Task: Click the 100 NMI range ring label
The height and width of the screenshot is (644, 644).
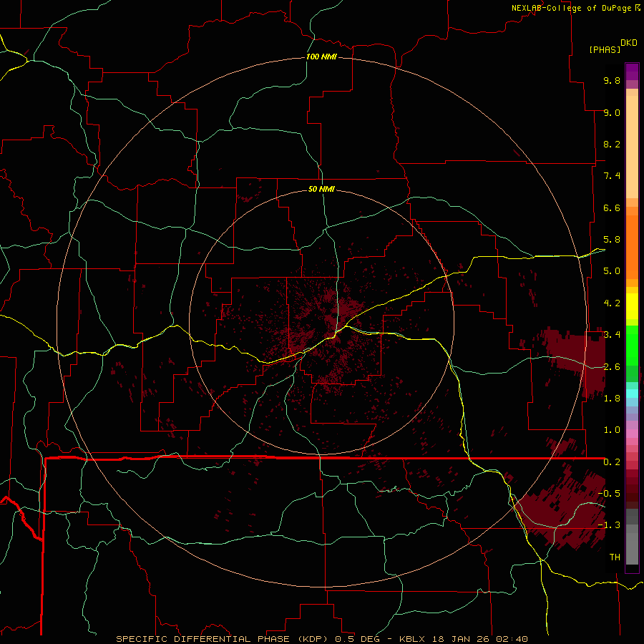Action: pyautogui.click(x=321, y=57)
